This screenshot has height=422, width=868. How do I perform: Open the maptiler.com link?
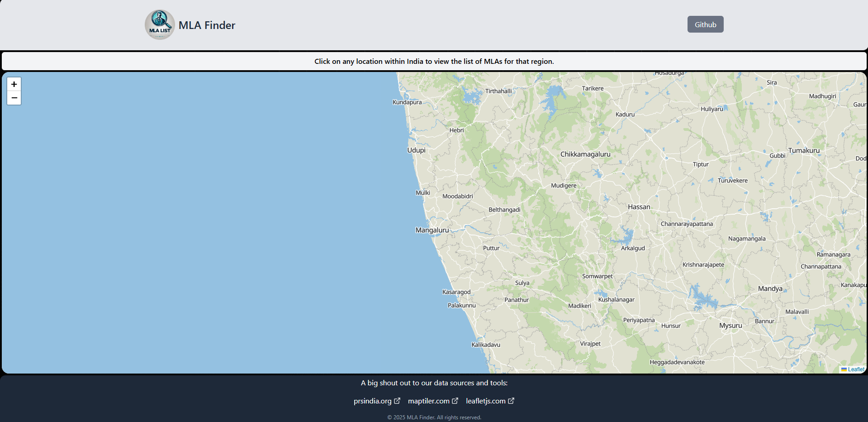pyautogui.click(x=429, y=400)
